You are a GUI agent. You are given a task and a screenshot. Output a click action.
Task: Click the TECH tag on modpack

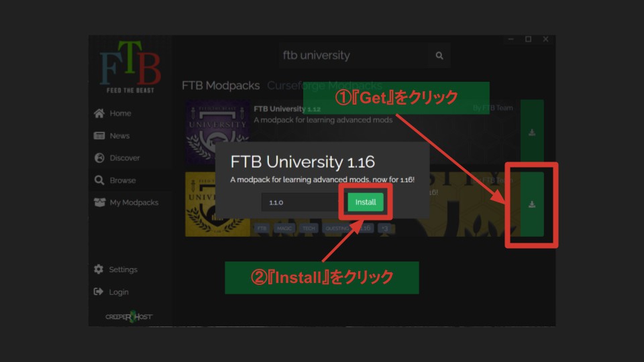pyautogui.click(x=309, y=229)
